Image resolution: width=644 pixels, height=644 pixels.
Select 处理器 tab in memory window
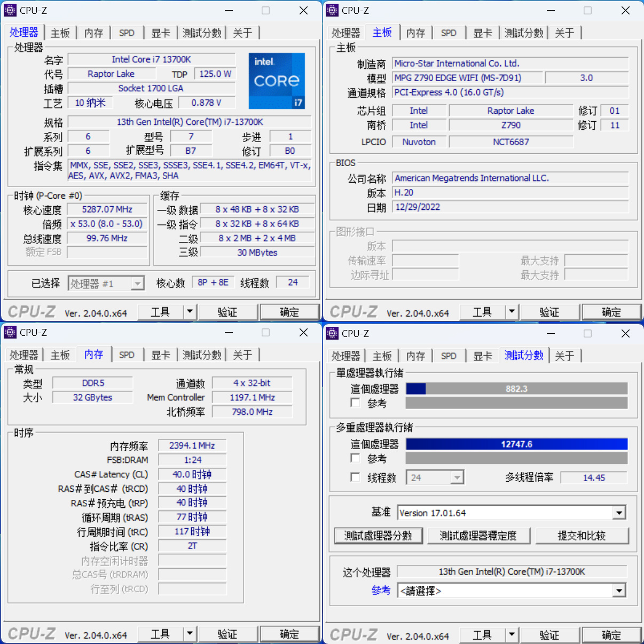pyautogui.click(x=24, y=355)
